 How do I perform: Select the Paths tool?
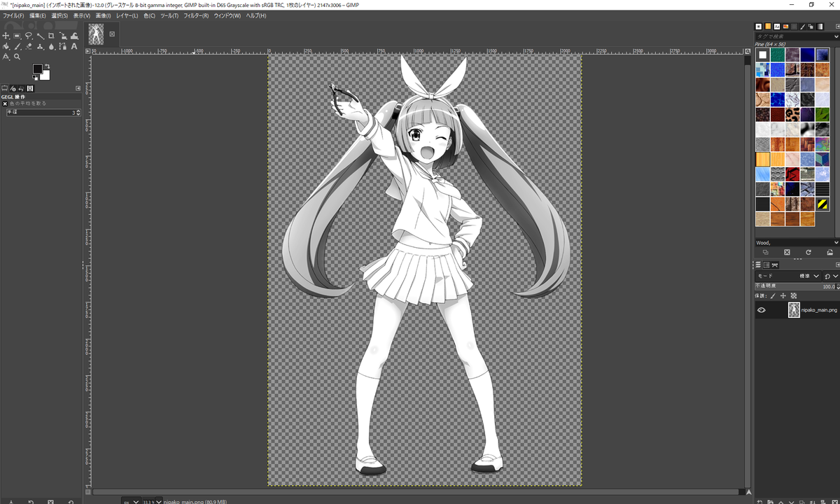coord(63,46)
